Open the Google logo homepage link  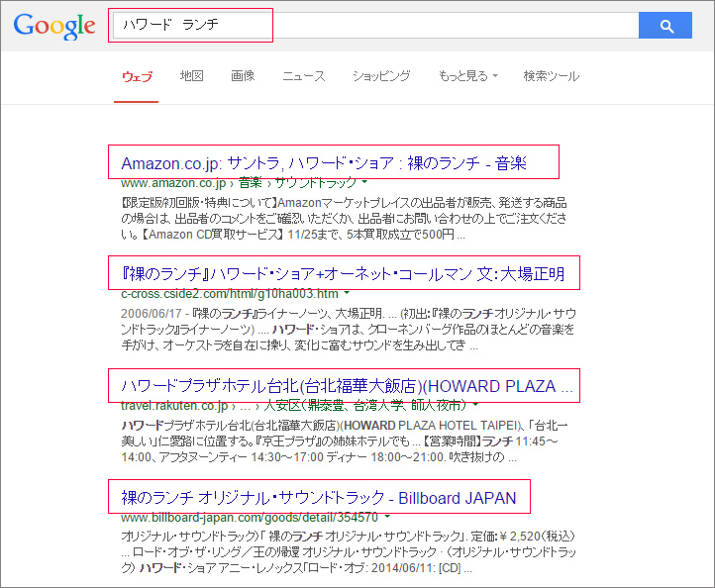(54, 26)
